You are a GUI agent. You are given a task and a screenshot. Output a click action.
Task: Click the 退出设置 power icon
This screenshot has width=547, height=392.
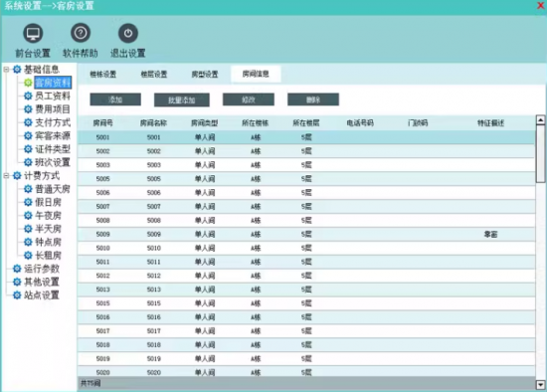point(128,33)
